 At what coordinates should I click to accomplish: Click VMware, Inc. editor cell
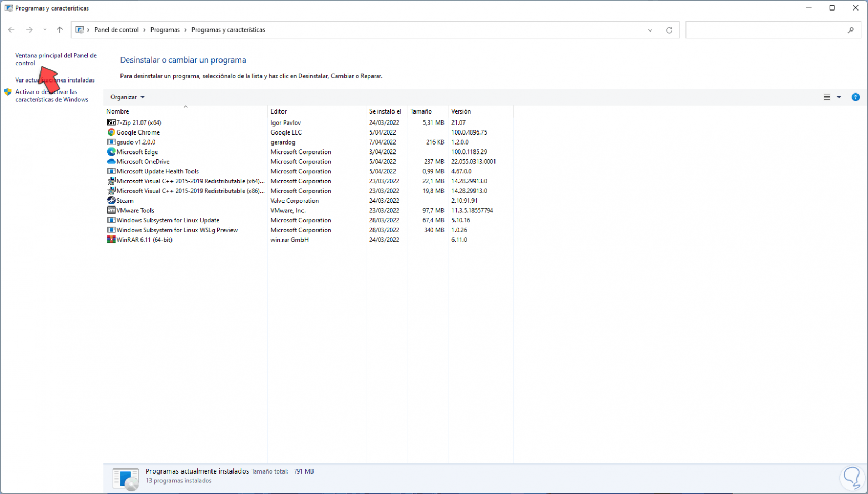tap(288, 210)
